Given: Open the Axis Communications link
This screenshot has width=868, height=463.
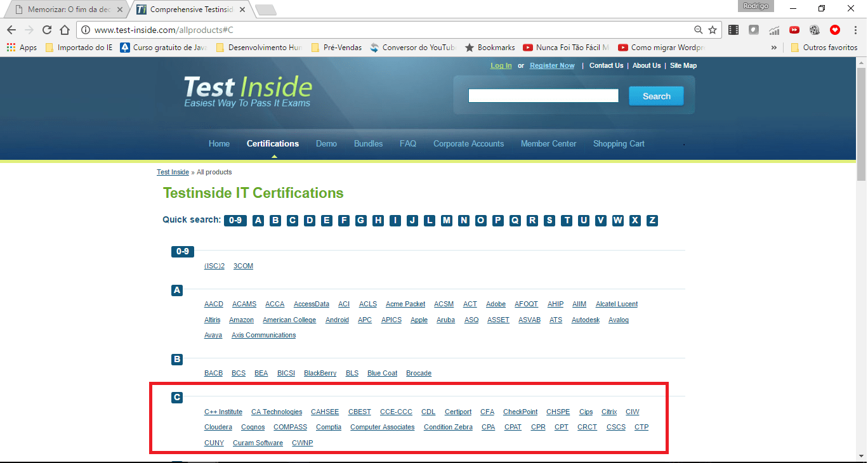Looking at the screenshot, I should (263, 335).
